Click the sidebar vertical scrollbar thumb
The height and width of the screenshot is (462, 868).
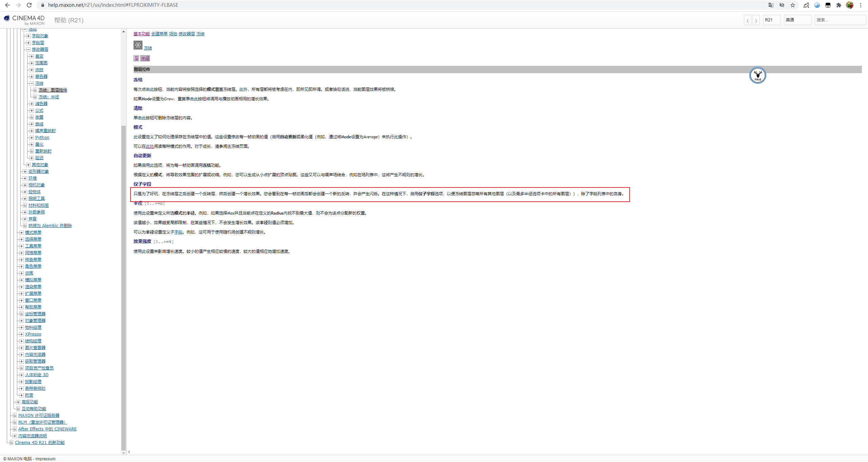tap(123, 288)
